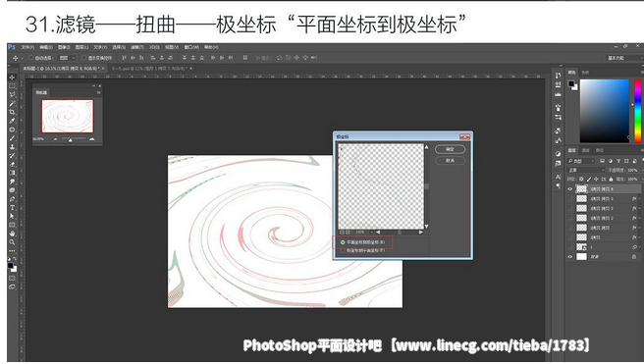Select Polar to Rectangular radio option
Screen dimensions: 644x364
(x=343, y=250)
